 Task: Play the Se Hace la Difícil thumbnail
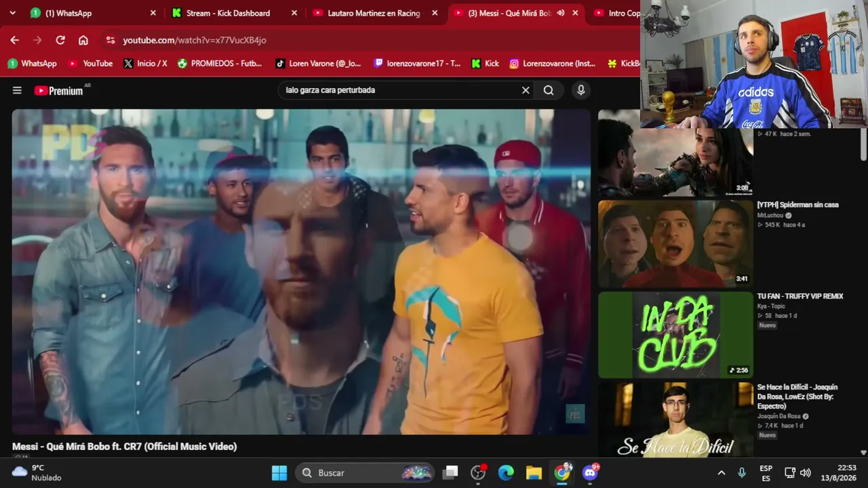tap(675, 420)
